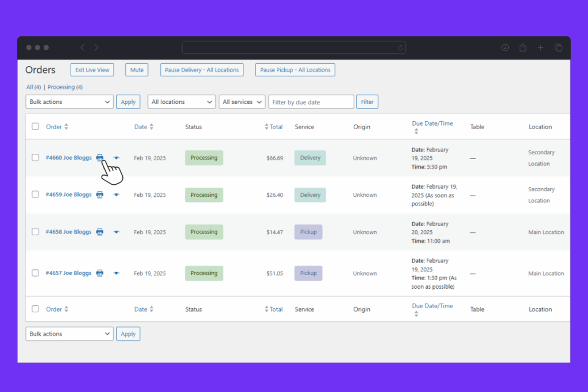This screenshot has height=392, width=588.
Task: Click the Exit Live View button
Action: [92, 70]
